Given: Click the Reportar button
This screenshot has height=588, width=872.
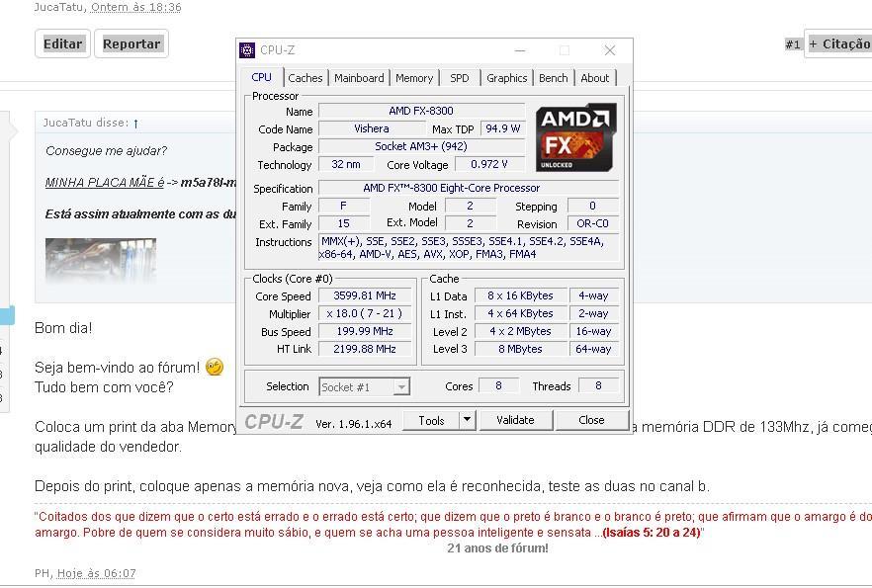Looking at the screenshot, I should click(x=131, y=43).
